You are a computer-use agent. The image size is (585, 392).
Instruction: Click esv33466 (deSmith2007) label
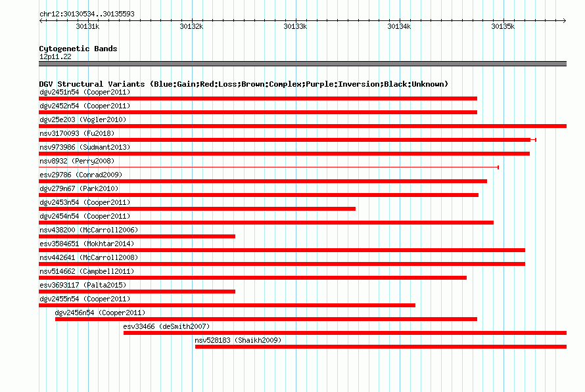(166, 326)
